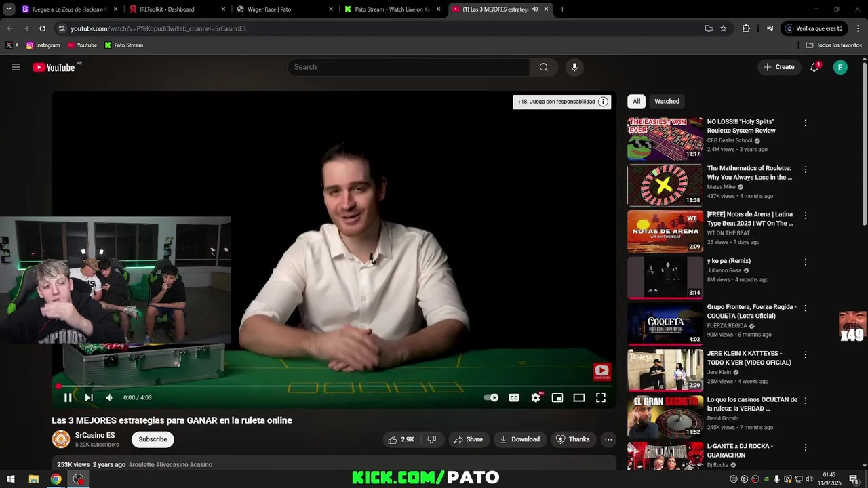Skip to the next video
This screenshot has height=488, width=868.
[89, 398]
